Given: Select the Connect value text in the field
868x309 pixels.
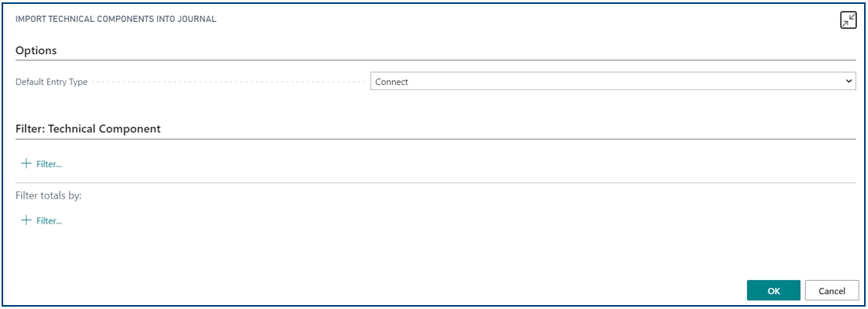Looking at the screenshot, I should click(391, 82).
